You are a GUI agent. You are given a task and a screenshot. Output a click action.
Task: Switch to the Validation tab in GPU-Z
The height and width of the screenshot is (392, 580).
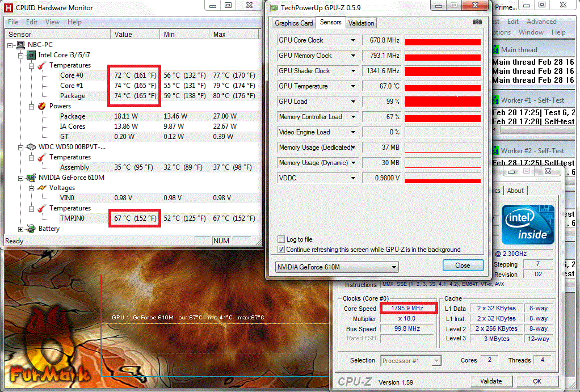(x=362, y=23)
